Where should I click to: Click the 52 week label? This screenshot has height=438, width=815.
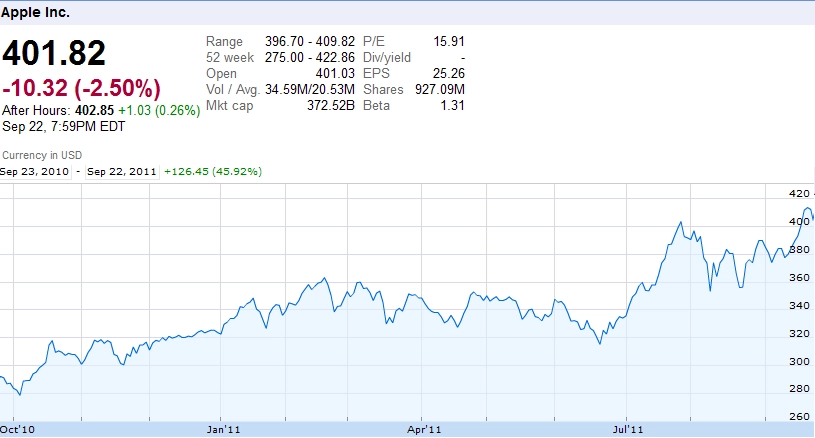tap(230, 57)
